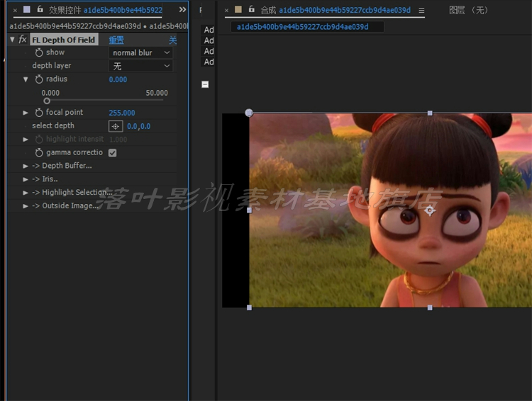Select the 合成 composition panel tab
The image size is (532, 401).
coord(336,10)
